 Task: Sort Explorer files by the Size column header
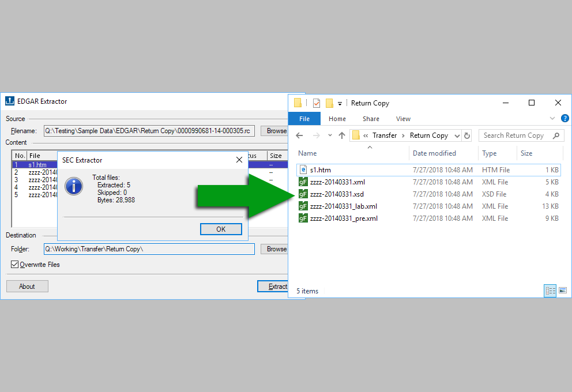[540, 153]
